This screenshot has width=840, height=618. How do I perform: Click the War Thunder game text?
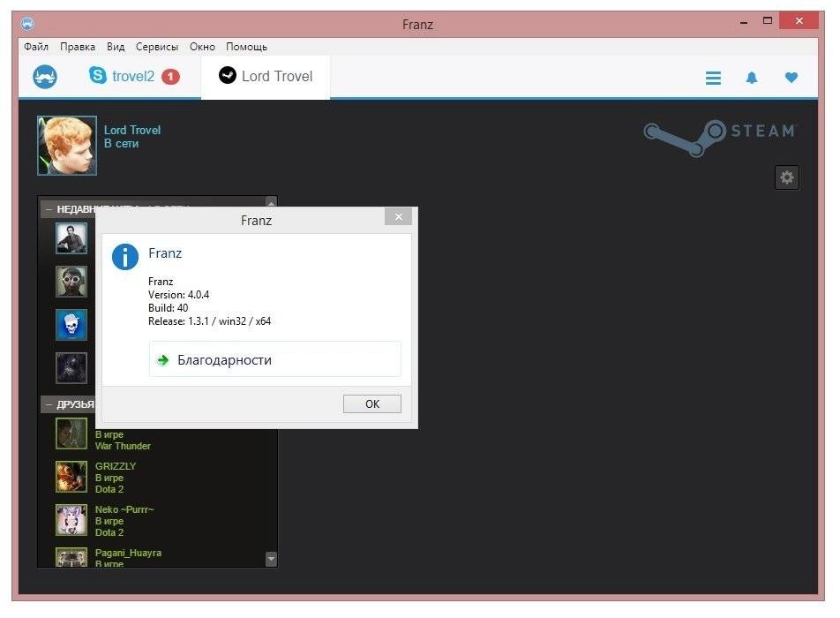coord(123,446)
